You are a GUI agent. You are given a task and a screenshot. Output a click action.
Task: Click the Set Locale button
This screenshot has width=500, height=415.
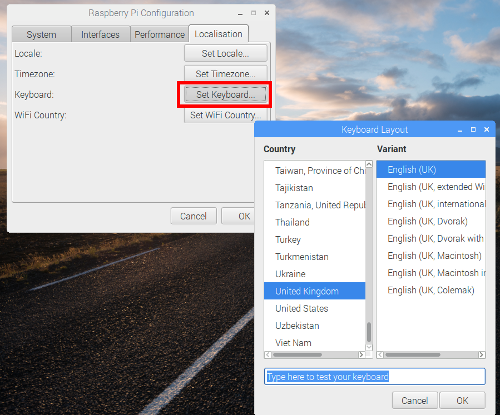(x=225, y=53)
